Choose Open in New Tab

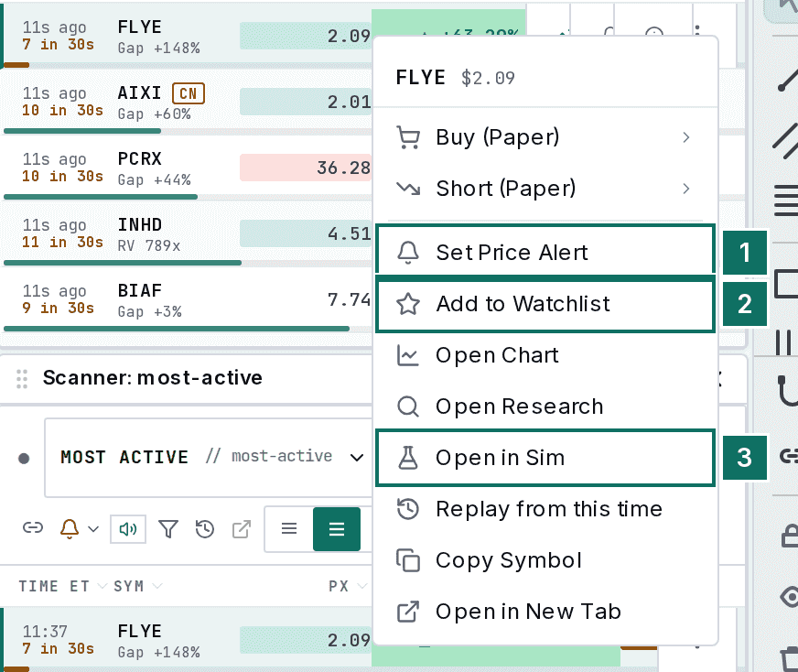click(x=545, y=612)
